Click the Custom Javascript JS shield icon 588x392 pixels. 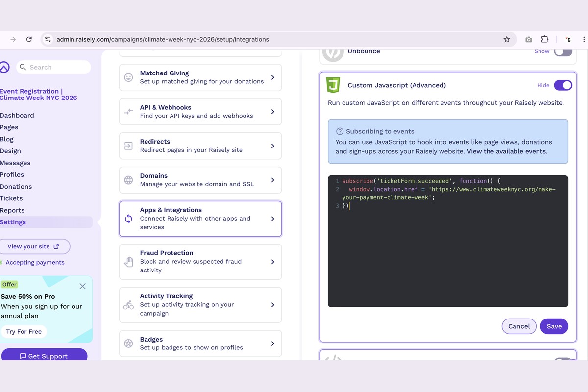tap(333, 85)
